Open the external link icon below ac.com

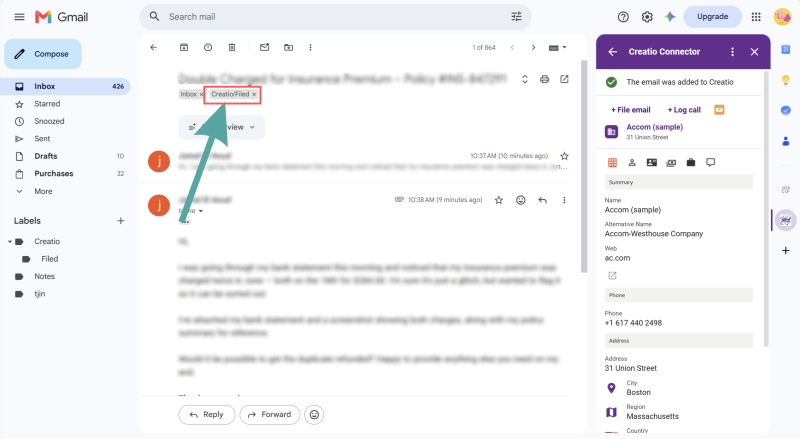[x=612, y=276]
